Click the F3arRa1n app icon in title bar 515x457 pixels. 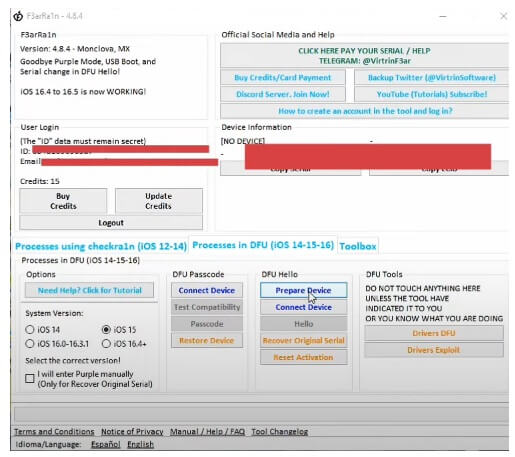coord(18,16)
